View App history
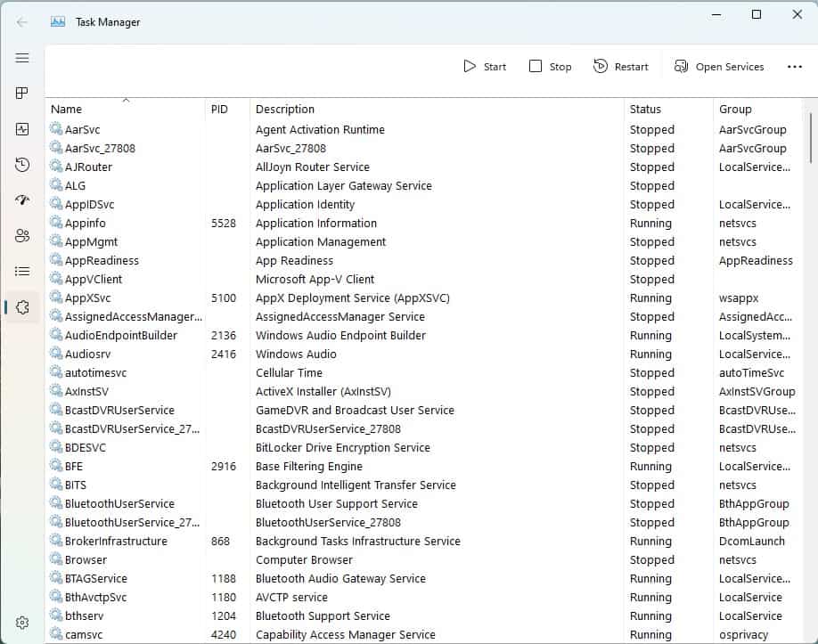The height and width of the screenshot is (644, 818). pyautogui.click(x=22, y=165)
